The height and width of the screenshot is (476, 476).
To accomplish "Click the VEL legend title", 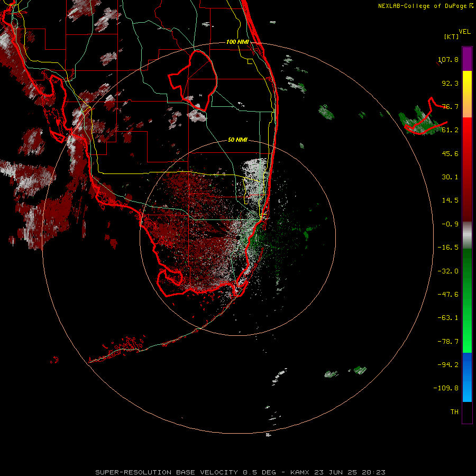I will [x=464, y=32].
